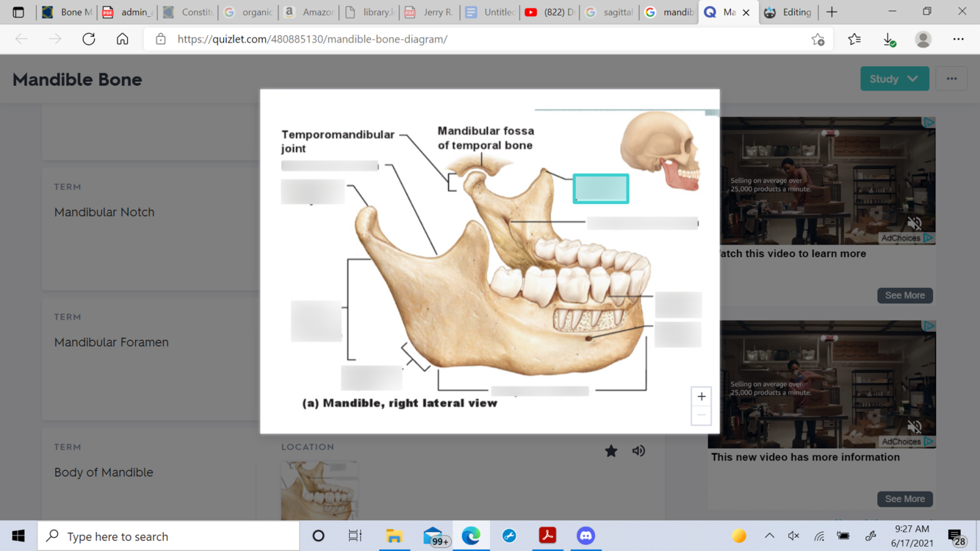Open the browser profile menu

click(x=923, y=39)
